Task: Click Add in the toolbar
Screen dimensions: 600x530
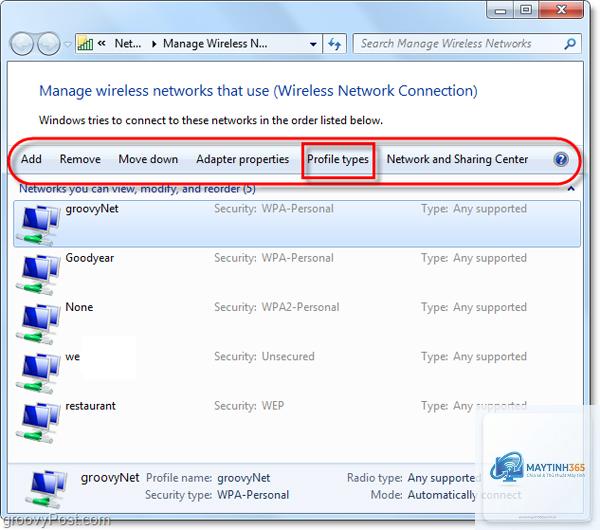Action: (31, 159)
